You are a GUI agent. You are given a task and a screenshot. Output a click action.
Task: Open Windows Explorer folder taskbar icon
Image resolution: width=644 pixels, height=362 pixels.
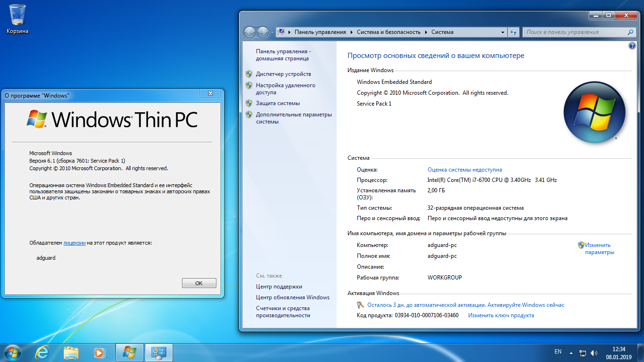tap(71, 353)
